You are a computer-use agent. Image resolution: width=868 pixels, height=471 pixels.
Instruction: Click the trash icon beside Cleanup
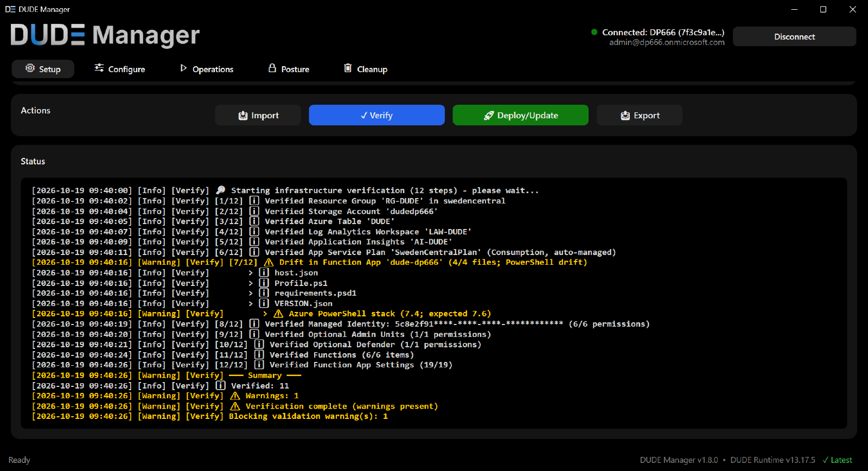[x=348, y=68]
